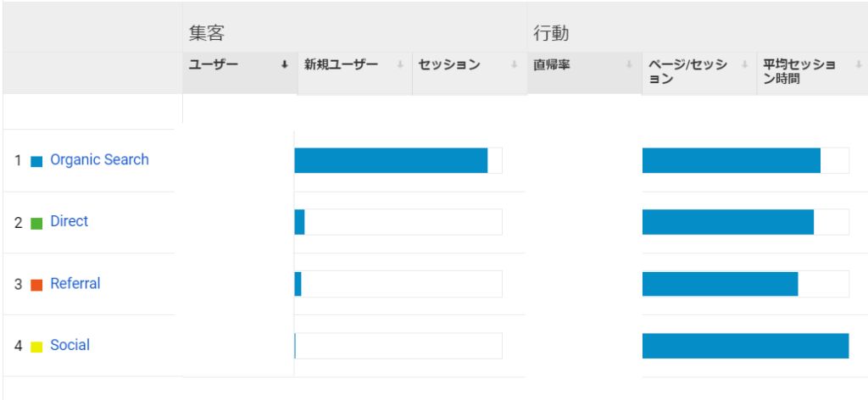Screen dimensions: 868x400
Task: Open the Organic Search channel link
Action: (100, 160)
